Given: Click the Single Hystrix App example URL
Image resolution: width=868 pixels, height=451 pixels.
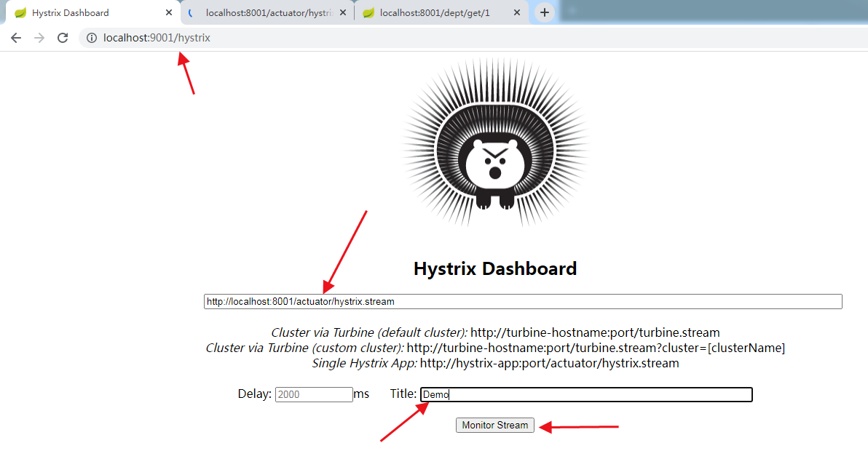Looking at the screenshot, I should [549, 363].
